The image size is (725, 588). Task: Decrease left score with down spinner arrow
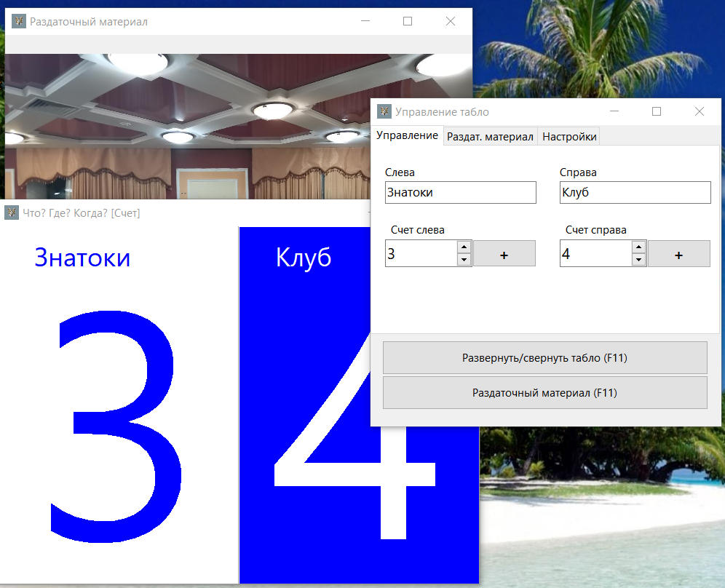point(464,260)
